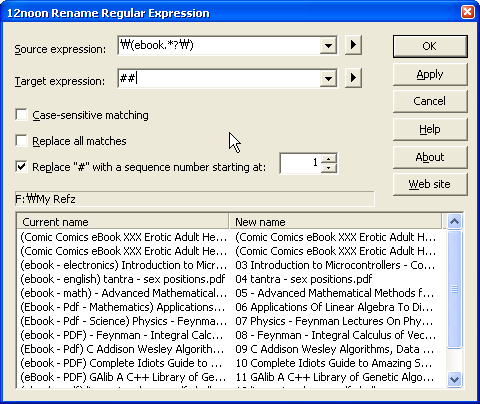
Task: Click the "F:\My Refz" folder path field
Action: [195, 199]
